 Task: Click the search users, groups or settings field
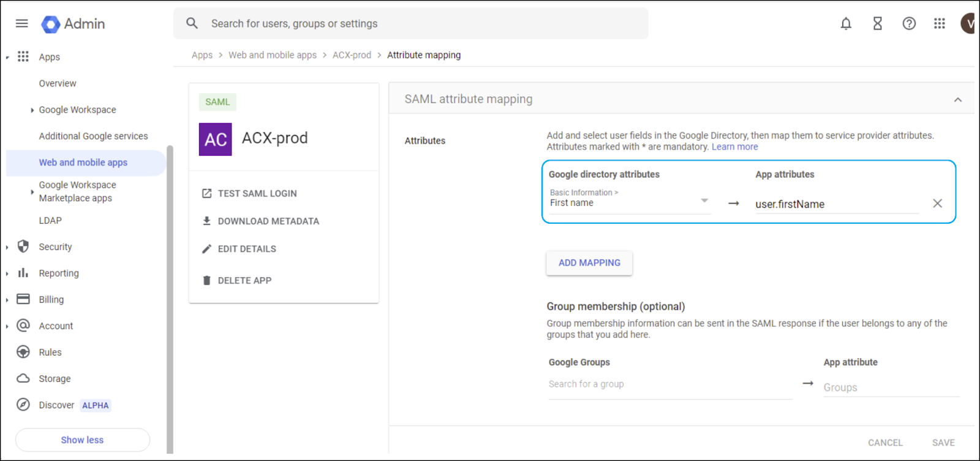(x=410, y=23)
